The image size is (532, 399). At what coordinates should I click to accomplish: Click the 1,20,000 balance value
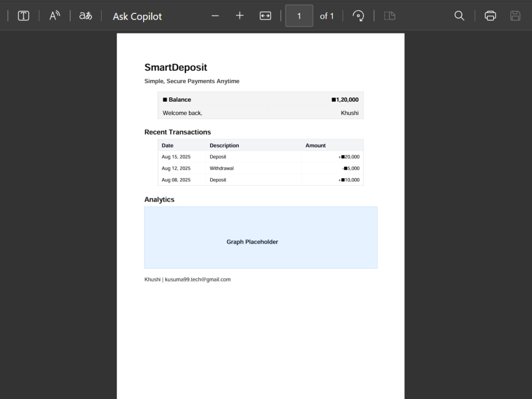point(345,99)
